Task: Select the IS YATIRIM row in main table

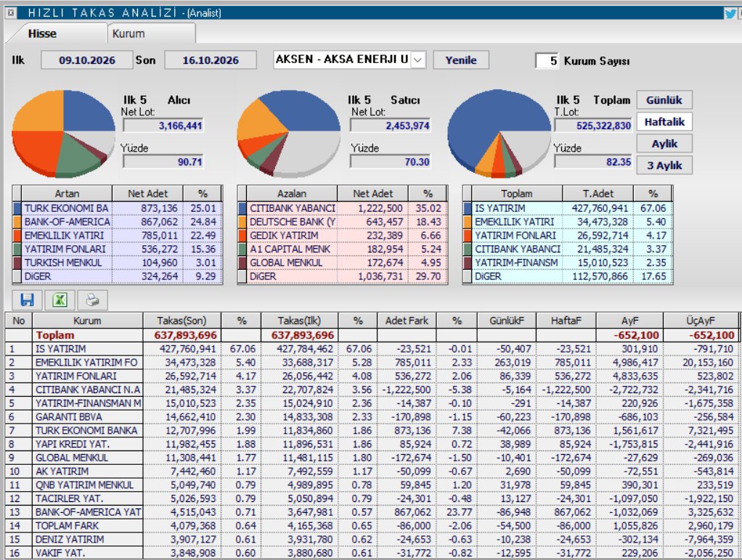Action: [x=372, y=349]
